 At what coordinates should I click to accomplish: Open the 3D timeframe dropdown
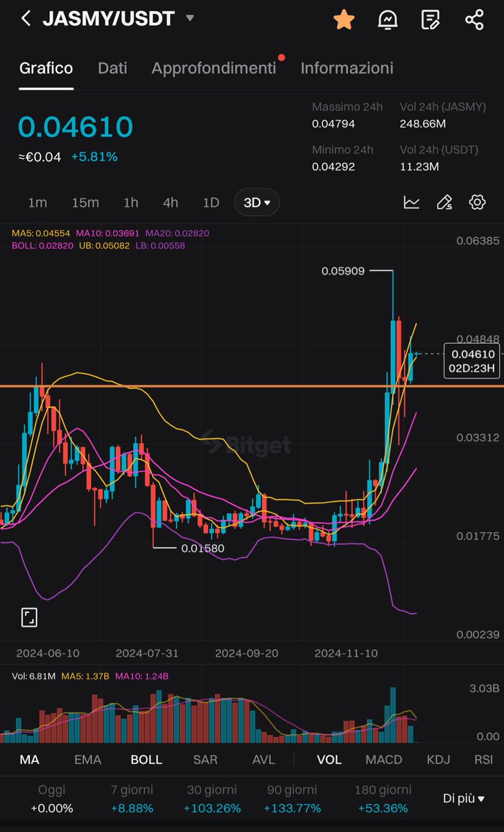[x=257, y=202]
